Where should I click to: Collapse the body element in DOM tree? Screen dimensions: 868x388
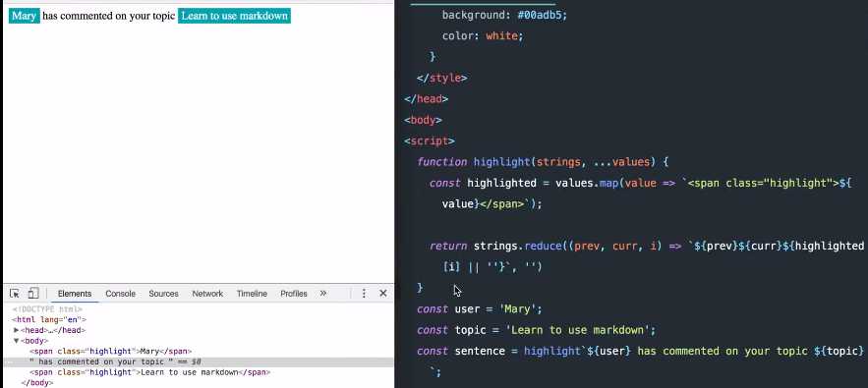click(16, 341)
